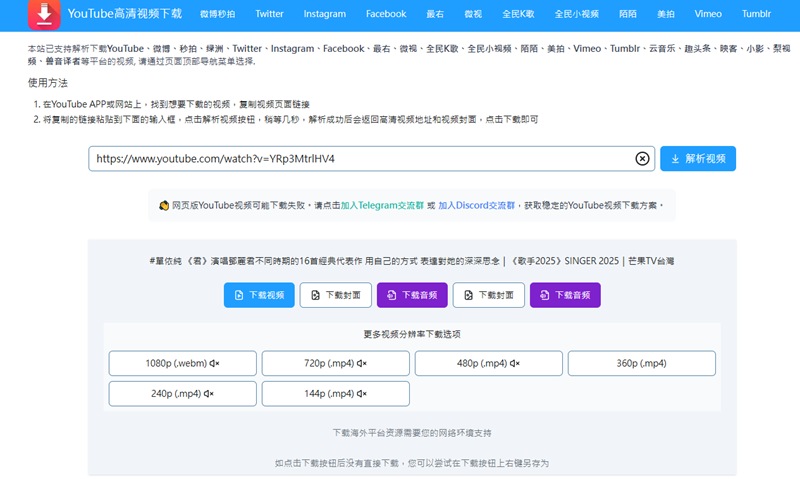This screenshot has width=800, height=479.
Task: Follow the 加入Discord交流群 link
Action: click(x=477, y=206)
